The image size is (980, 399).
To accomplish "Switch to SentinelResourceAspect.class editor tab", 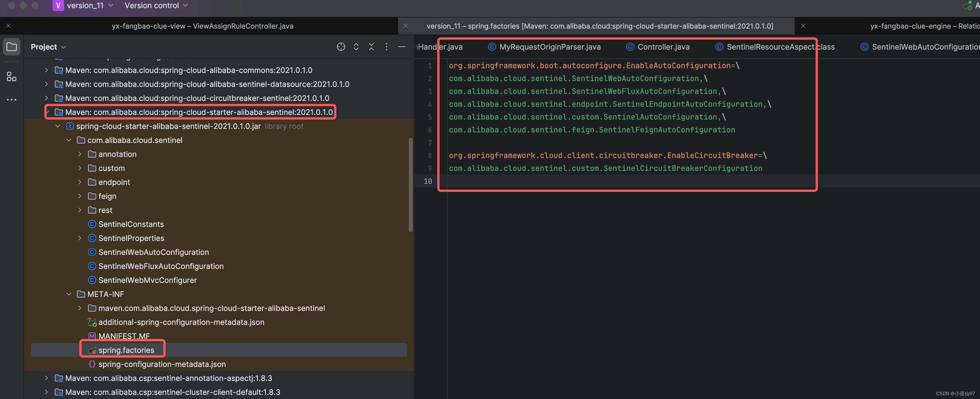I will coord(774,46).
